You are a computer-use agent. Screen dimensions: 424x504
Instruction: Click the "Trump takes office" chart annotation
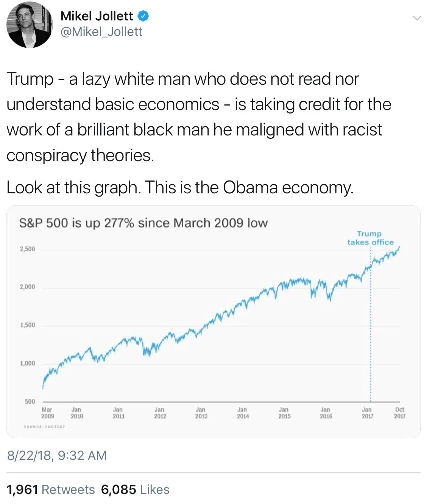tap(370, 238)
